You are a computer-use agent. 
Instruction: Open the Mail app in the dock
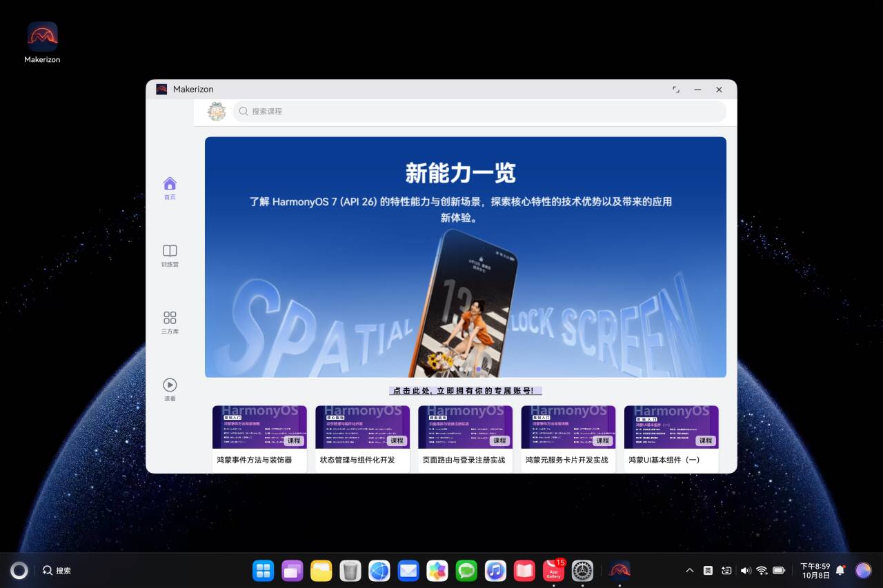(x=408, y=570)
